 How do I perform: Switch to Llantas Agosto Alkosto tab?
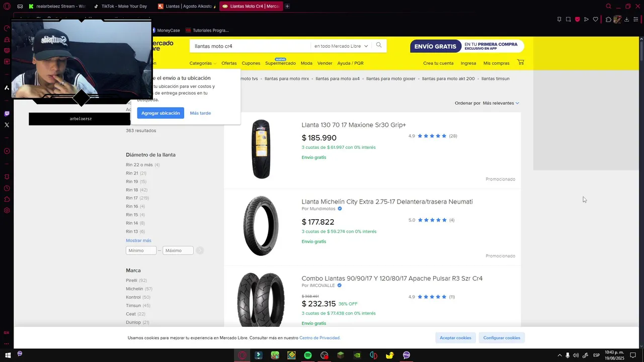[x=186, y=7]
